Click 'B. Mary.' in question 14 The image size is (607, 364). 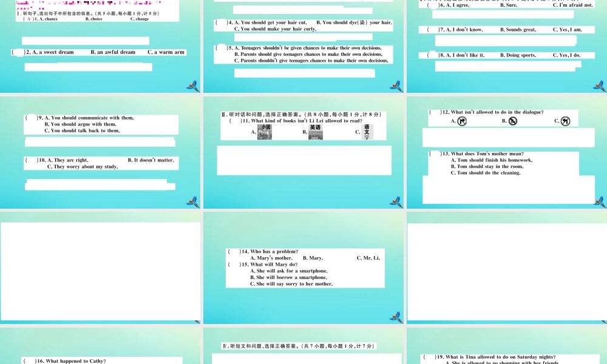tap(313, 258)
